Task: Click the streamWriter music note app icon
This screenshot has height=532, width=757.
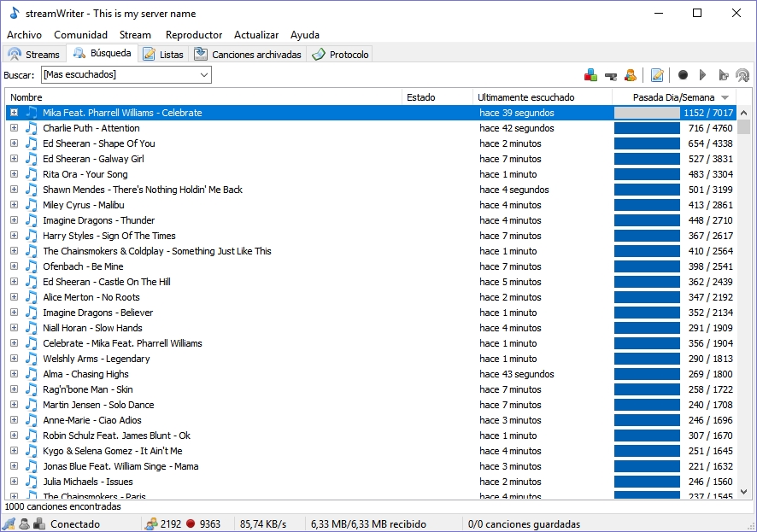Action: pyautogui.click(x=15, y=13)
